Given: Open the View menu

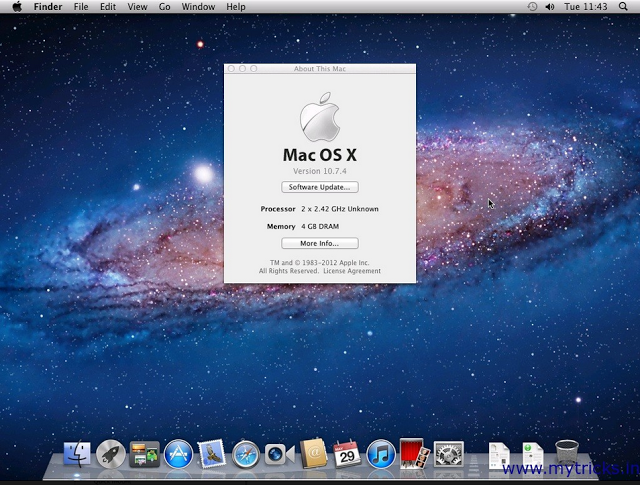Looking at the screenshot, I should tap(137, 7).
